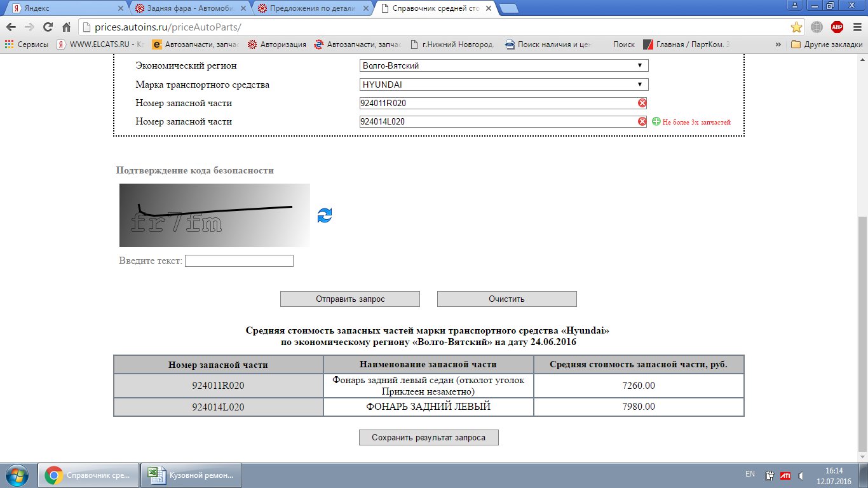Open the Авторизация bookmark
Image resolution: width=868 pixels, height=488 pixels.
pos(277,44)
